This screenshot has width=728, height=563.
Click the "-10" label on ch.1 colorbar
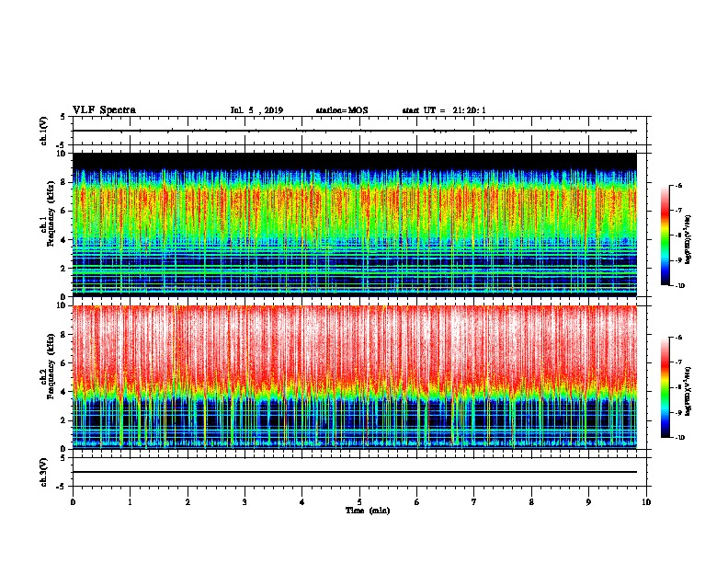(678, 286)
